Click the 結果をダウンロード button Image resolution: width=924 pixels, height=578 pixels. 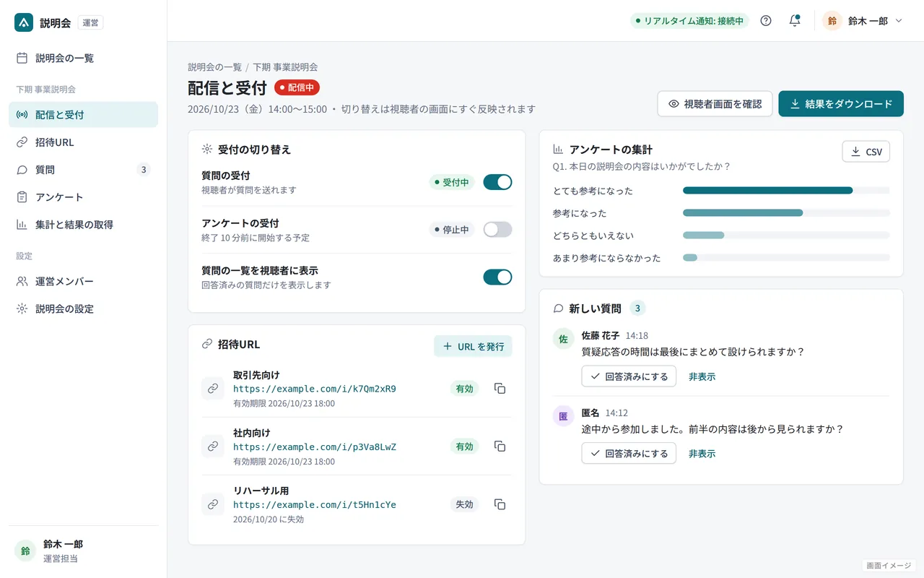pyautogui.click(x=841, y=104)
